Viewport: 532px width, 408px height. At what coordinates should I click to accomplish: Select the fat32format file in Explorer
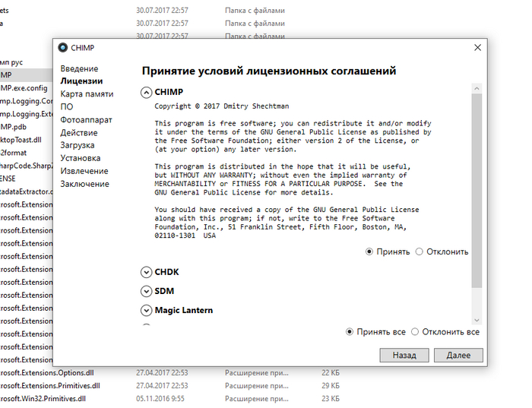click(x=13, y=153)
